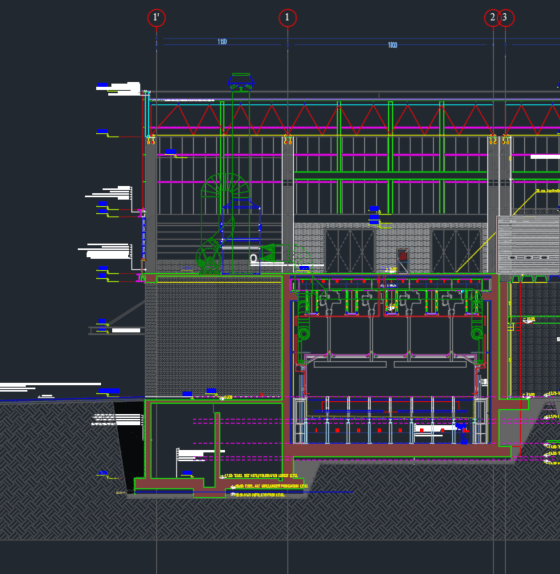Select the grid bubble labeled 1'

[156, 18]
